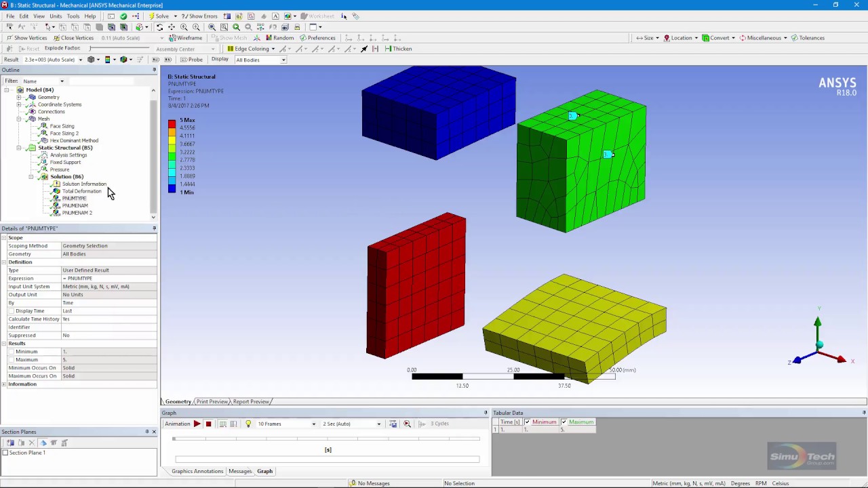Toggle the Display Time checkbox

tap(12, 311)
